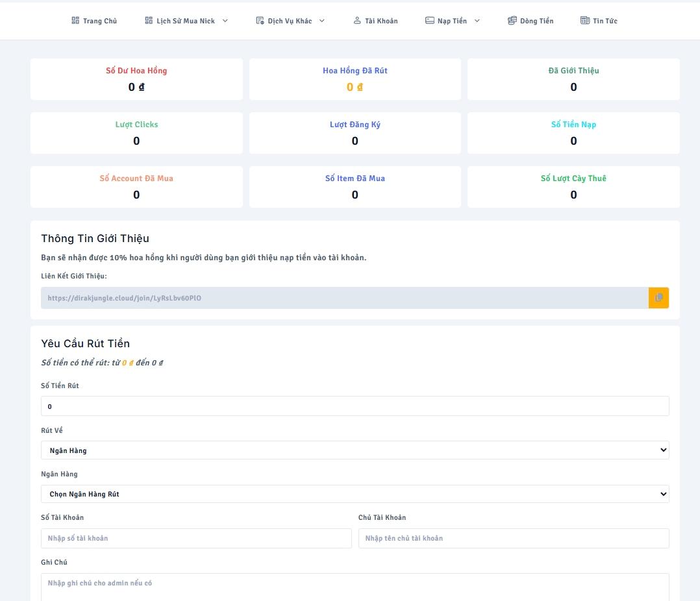Expand the Dịch Vụ Khác chevron
This screenshot has height=601, width=700.
pyautogui.click(x=322, y=21)
